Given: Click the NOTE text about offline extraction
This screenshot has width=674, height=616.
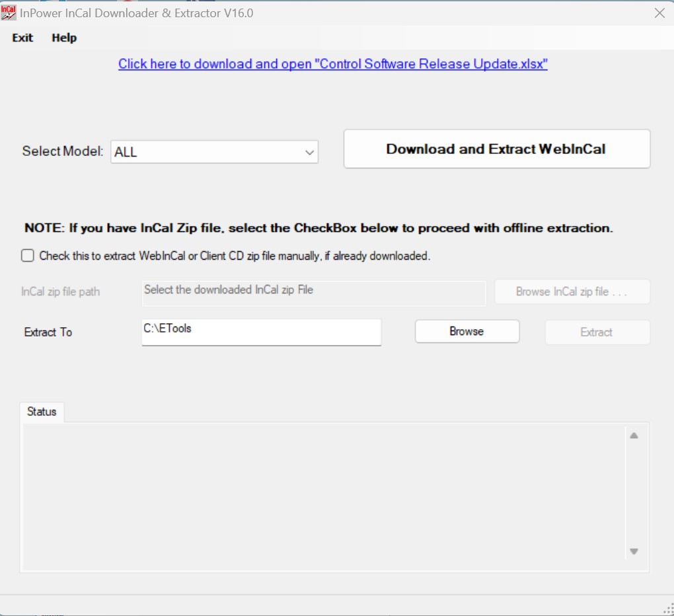Looking at the screenshot, I should click(x=318, y=228).
